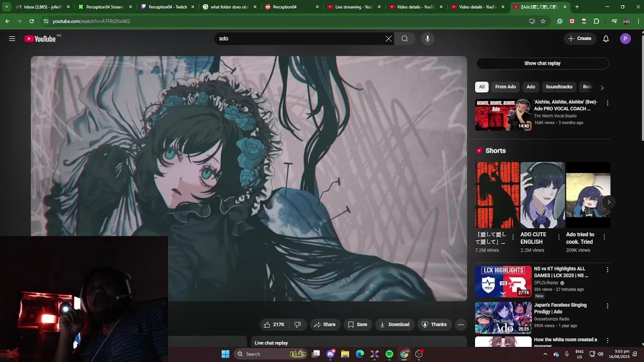Bookmark this page with the star icon
The width and height of the screenshot is (644, 362).
[543, 21]
